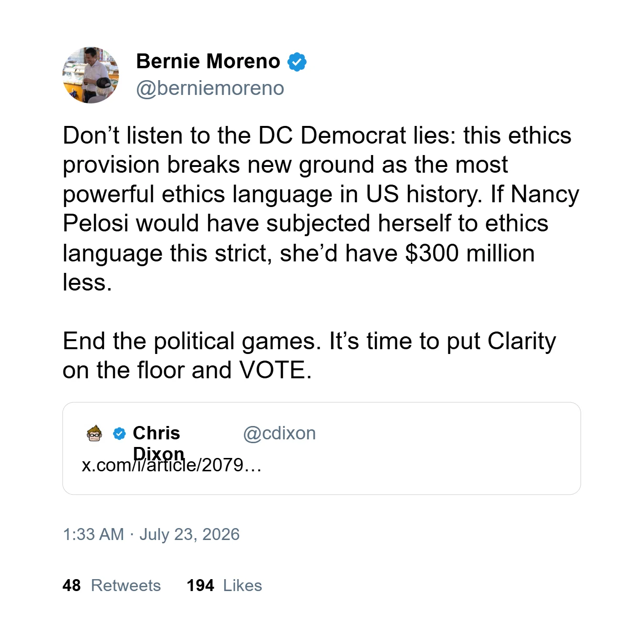Open the July 23, 2026 date link
The width and height of the screenshot is (644, 644).
click(189, 534)
